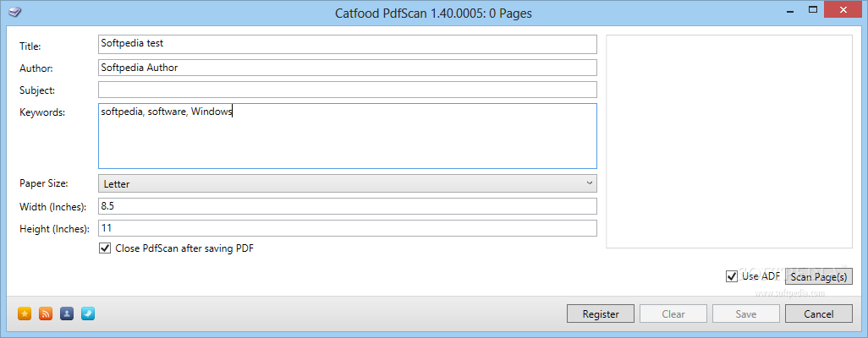This screenshot has width=868, height=338.
Task: Open the Twitter bird icon
Action: [88, 313]
